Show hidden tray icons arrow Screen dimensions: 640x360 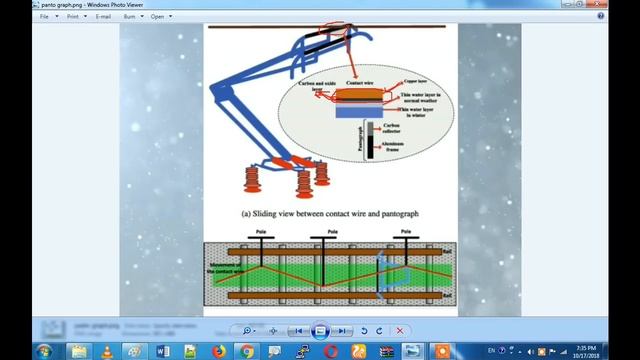pyautogui.click(x=520, y=351)
